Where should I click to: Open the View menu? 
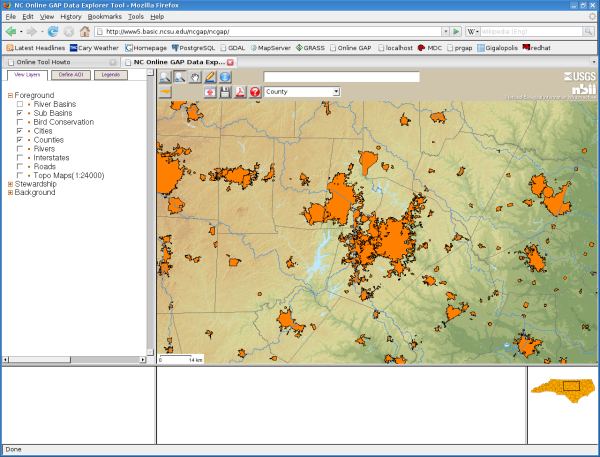tap(47, 16)
